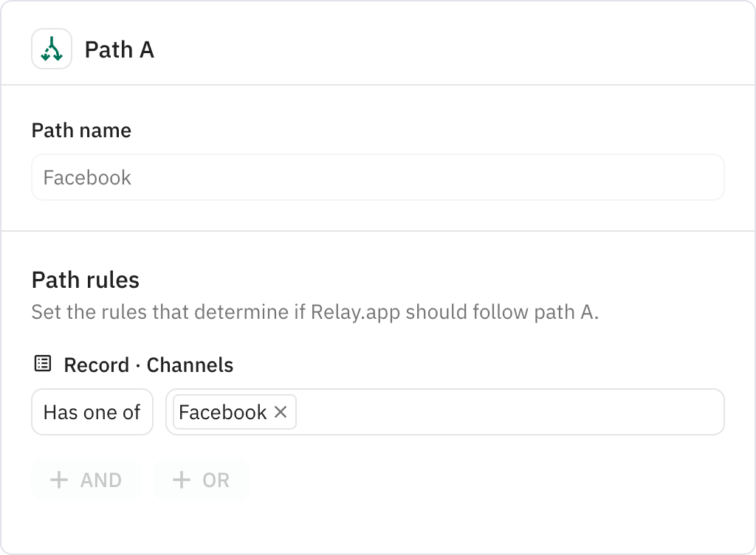Click the "Path A" header title
The width and height of the screenshot is (756, 555).
pos(120,50)
